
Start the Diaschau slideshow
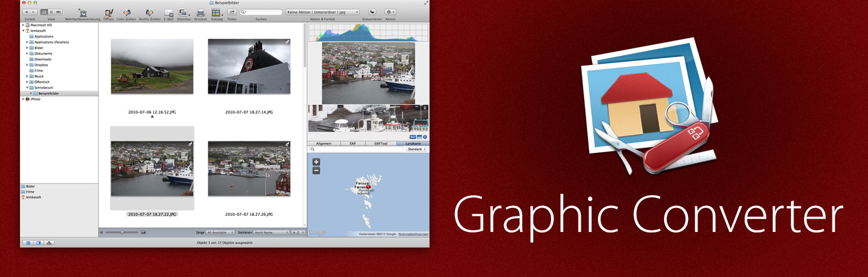[x=184, y=12]
